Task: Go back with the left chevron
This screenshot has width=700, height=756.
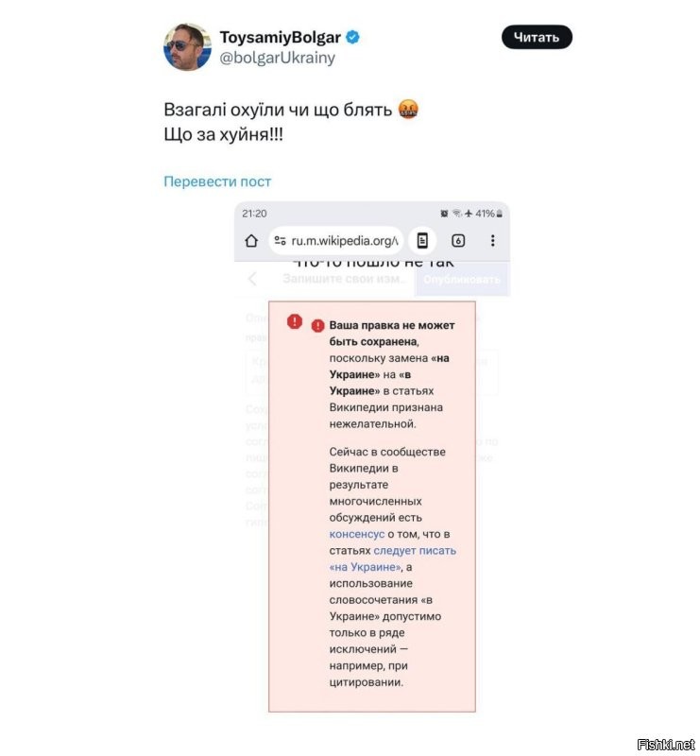Action: click(252, 279)
